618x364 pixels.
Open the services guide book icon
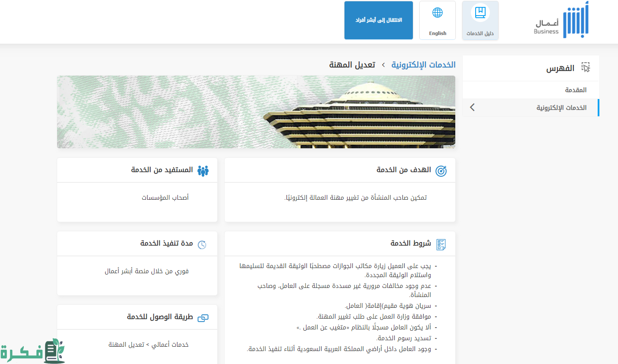tap(480, 13)
